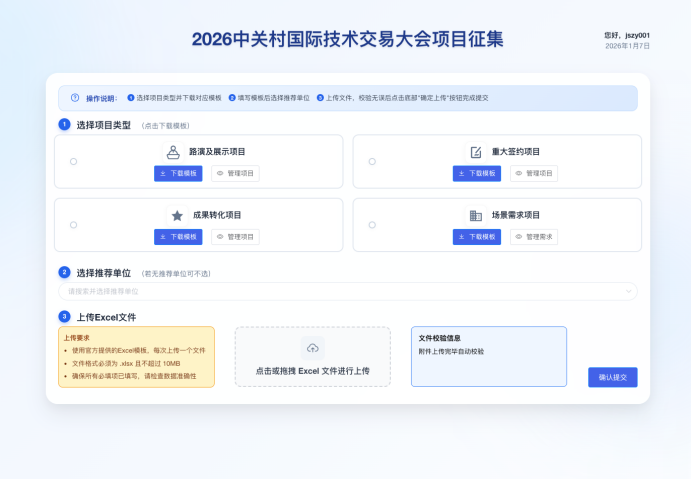The width and height of the screenshot is (691, 480).
Task: Select the 成果转化项目 radio button
Action: [74, 225]
